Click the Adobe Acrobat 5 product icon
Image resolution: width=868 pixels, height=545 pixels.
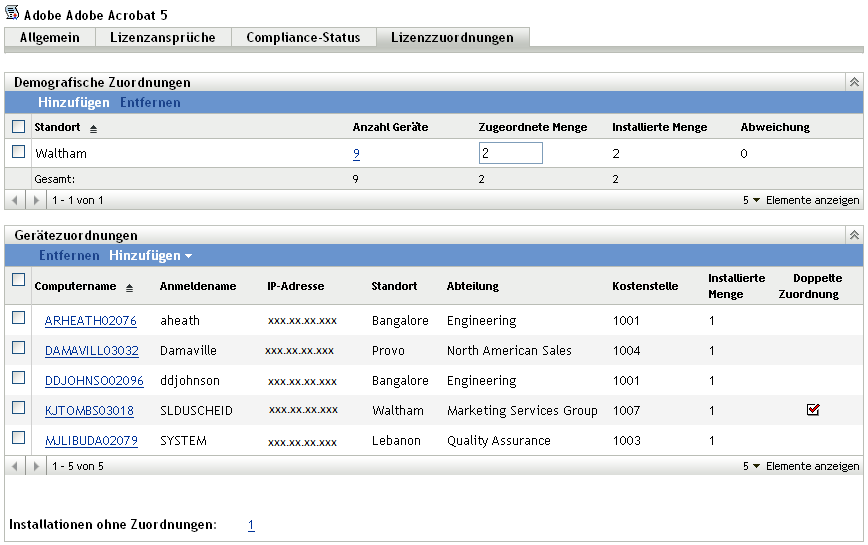pyautogui.click(x=12, y=13)
